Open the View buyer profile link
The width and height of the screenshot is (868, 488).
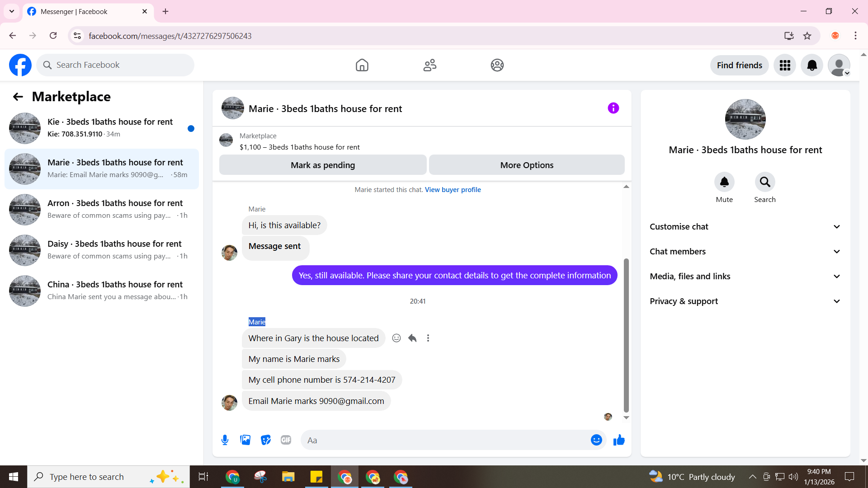453,190
